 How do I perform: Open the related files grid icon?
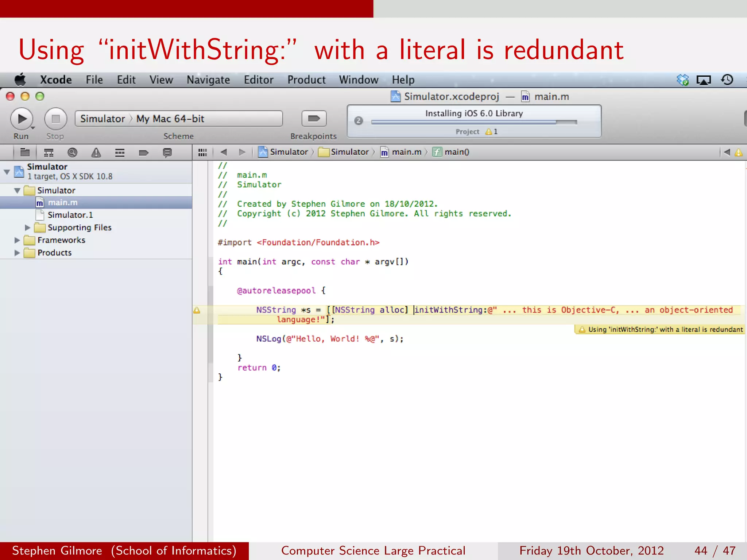click(202, 152)
